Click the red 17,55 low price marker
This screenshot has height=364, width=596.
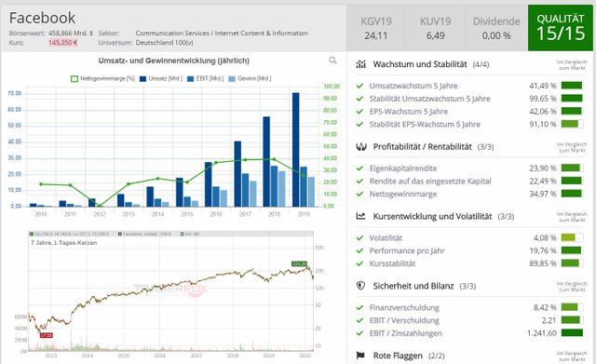pyautogui.click(x=47, y=335)
